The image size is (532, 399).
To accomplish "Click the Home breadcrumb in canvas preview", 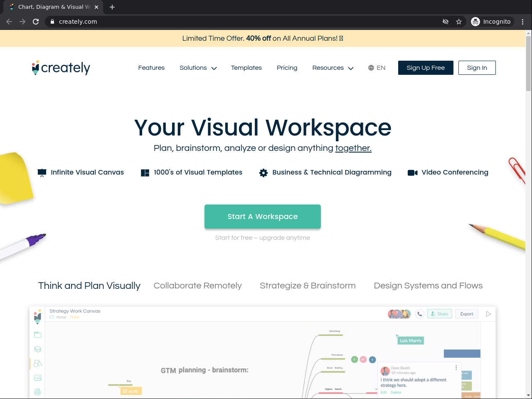I will click(61, 317).
